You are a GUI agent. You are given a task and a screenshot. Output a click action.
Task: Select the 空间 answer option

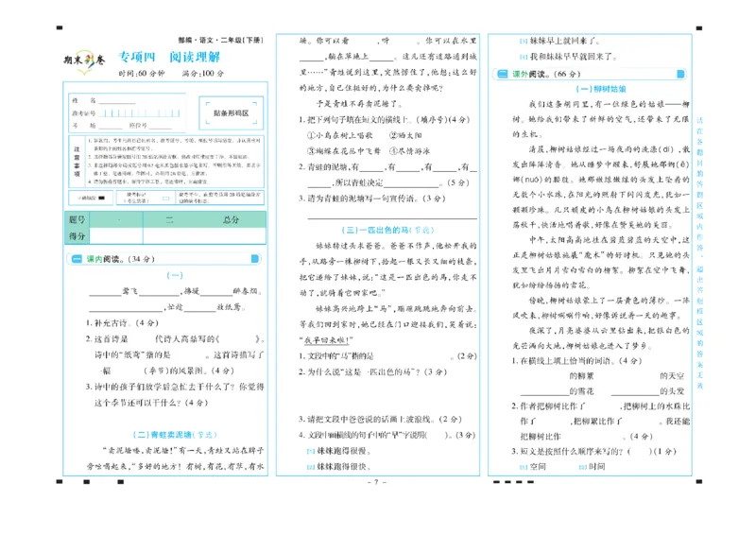(533, 467)
